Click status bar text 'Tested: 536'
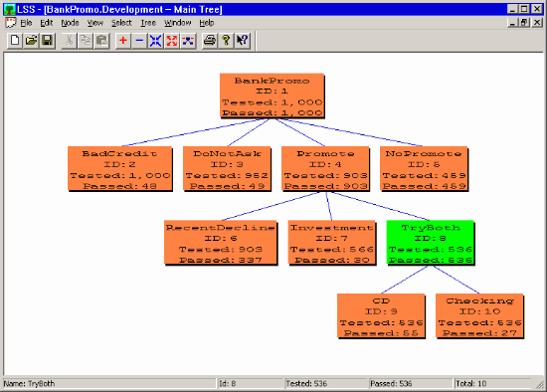This screenshot has height=392, width=547. (306, 384)
